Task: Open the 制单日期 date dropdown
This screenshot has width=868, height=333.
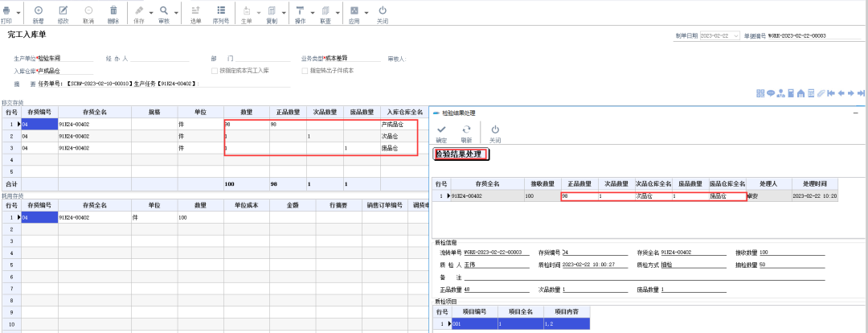Action: [x=735, y=35]
